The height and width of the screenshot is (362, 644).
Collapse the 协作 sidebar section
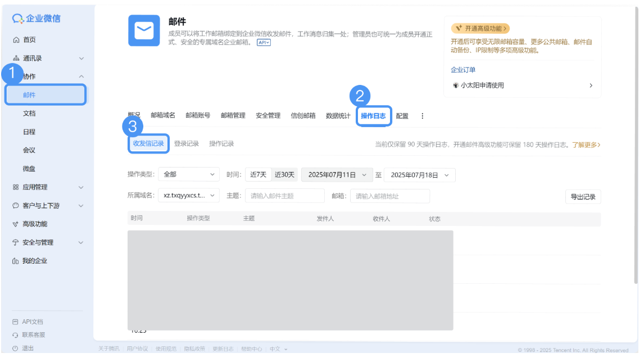[x=81, y=76]
